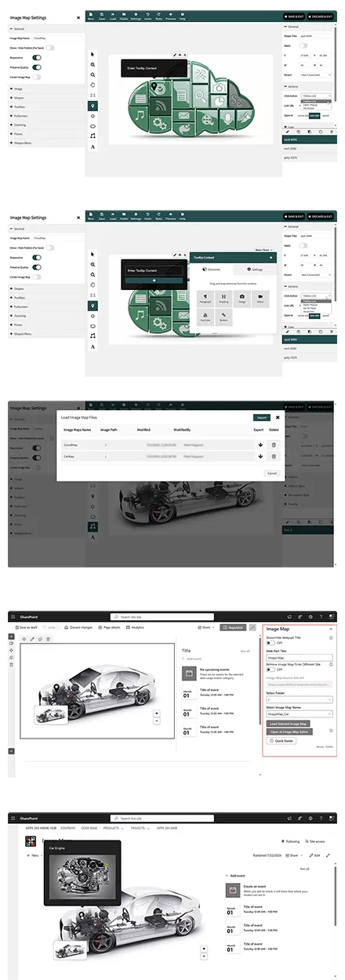Open CODE BASE nav item on published SharePoint page
345x980 pixels.
click(x=89, y=827)
